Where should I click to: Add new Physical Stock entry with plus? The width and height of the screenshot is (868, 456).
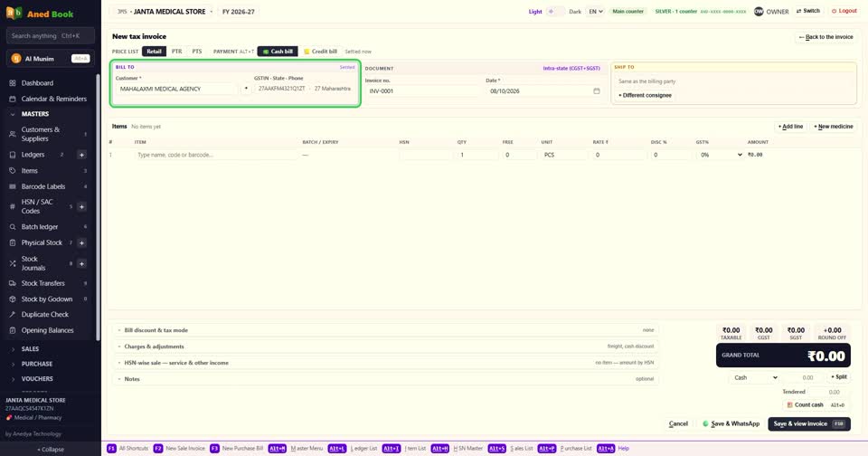[81, 242]
